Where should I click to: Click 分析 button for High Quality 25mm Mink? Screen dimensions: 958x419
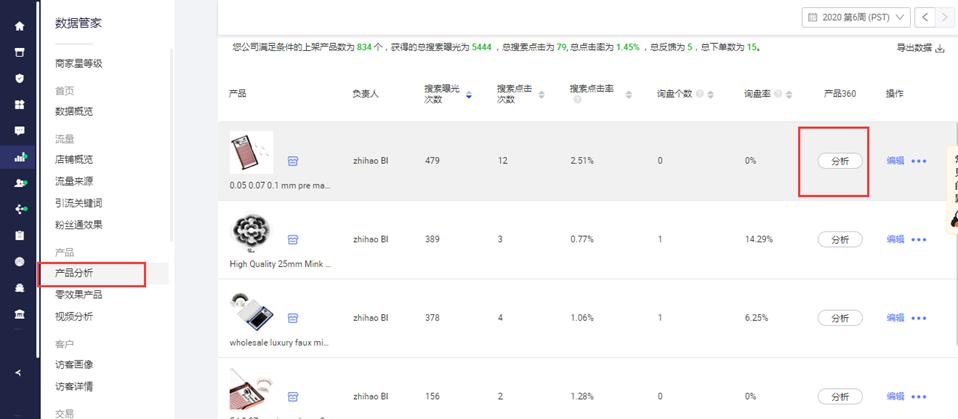[840, 239]
